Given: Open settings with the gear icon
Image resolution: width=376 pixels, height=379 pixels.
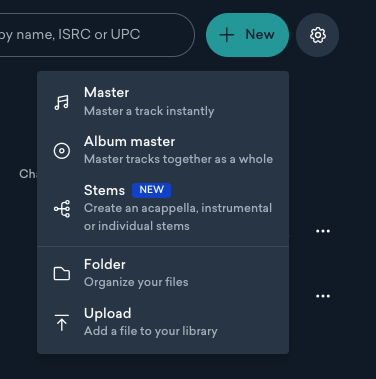Looking at the screenshot, I should (x=318, y=35).
